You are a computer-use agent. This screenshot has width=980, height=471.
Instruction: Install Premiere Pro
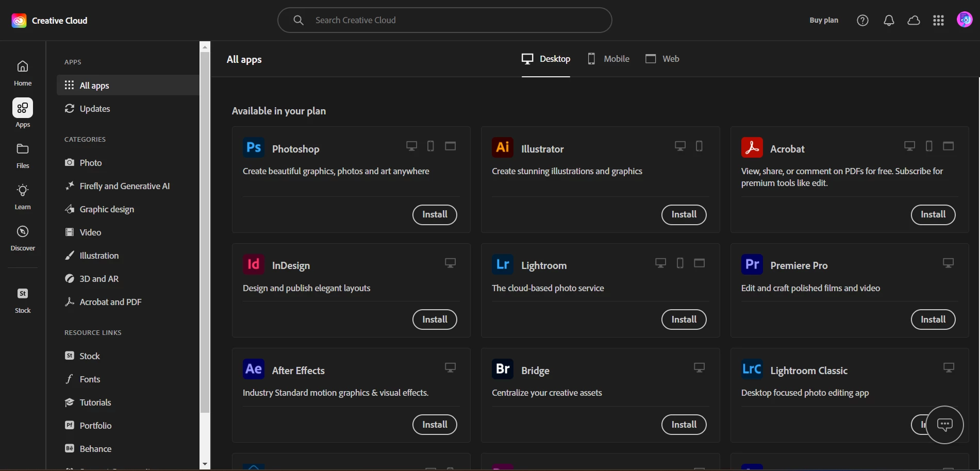(x=933, y=319)
